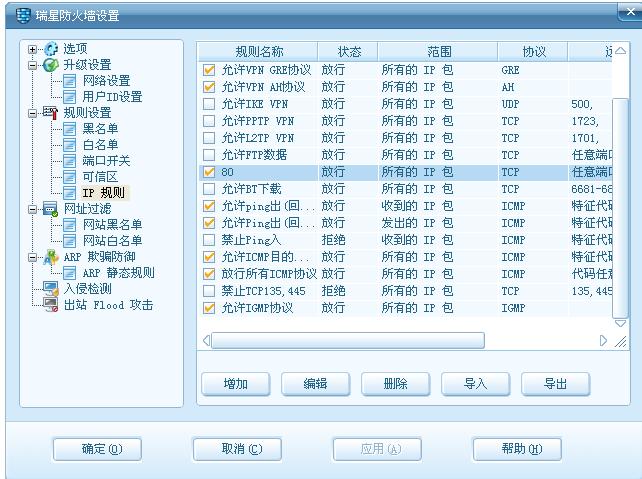Screen dimensions: 642x479
Task: Click the 取消(C) button
Action: click(237, 450)
